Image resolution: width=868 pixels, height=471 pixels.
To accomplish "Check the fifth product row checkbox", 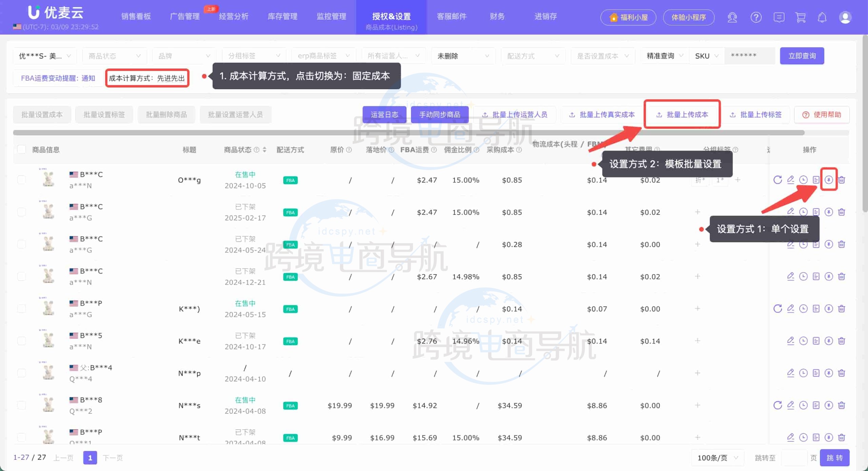I will [x=21, y=309].
